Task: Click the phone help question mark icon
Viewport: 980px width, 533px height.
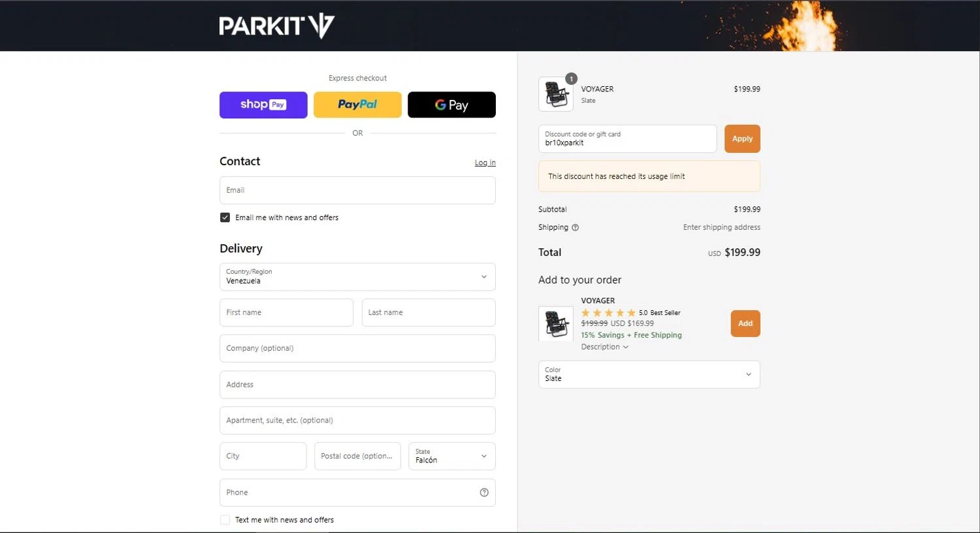Action: coord(484,493)
